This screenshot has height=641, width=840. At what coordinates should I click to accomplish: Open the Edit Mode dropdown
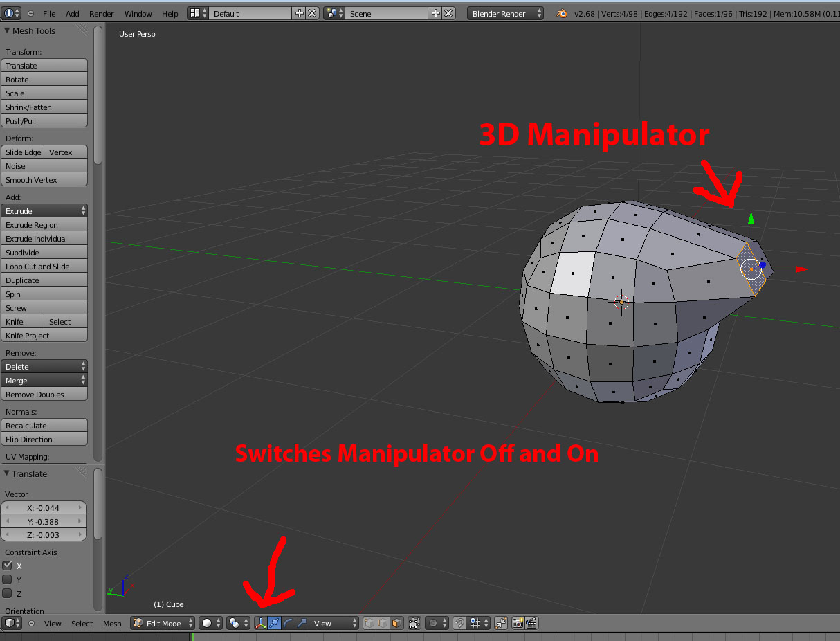click(163, 623)
